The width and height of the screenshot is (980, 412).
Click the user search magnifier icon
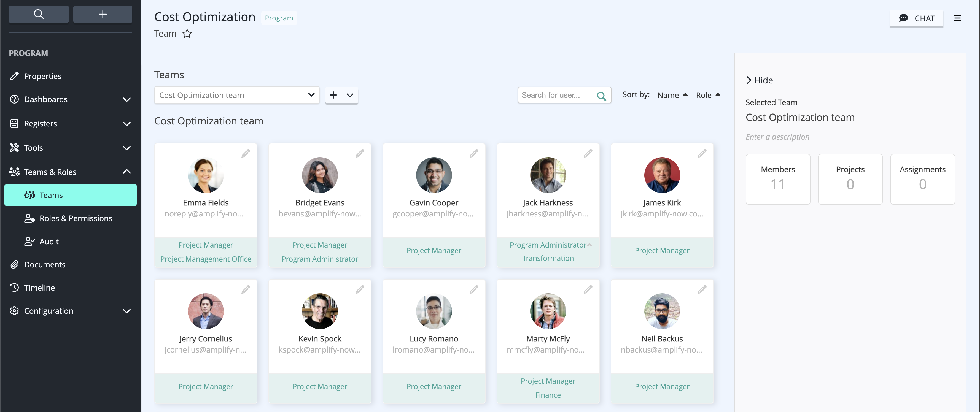(x=601, y=96)
